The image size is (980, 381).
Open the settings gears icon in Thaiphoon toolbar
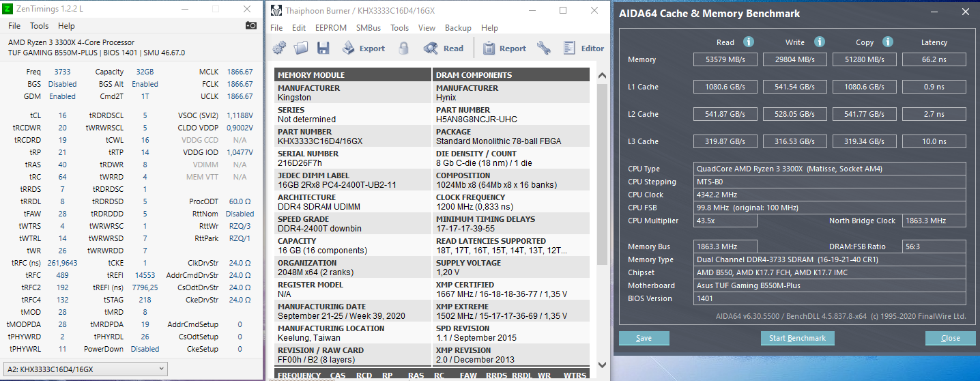279,48
